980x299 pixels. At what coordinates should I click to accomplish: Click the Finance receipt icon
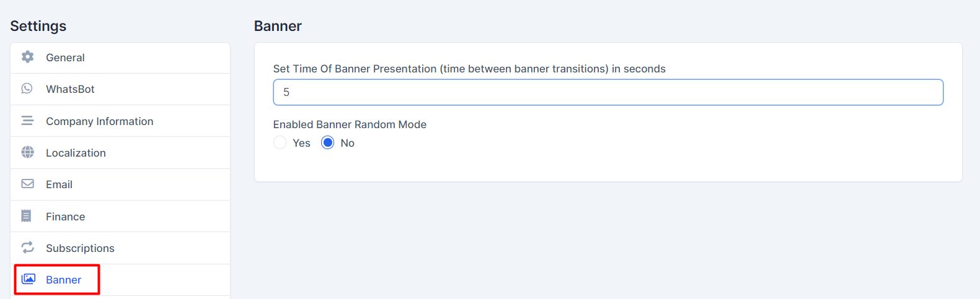pyautogui.click(x=27, y=216)
